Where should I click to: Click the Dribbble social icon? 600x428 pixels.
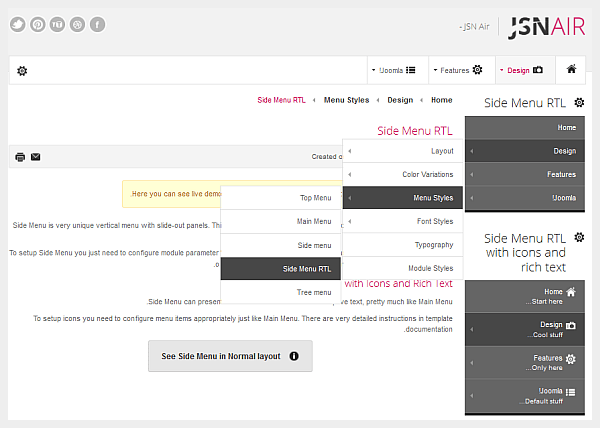[77, 25]
